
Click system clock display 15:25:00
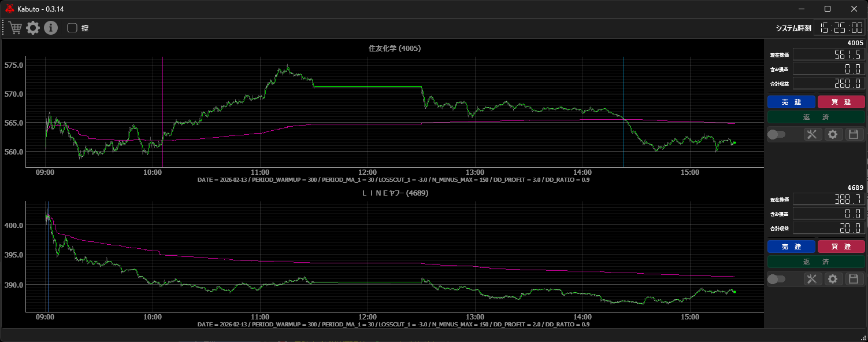pos(839,28)
